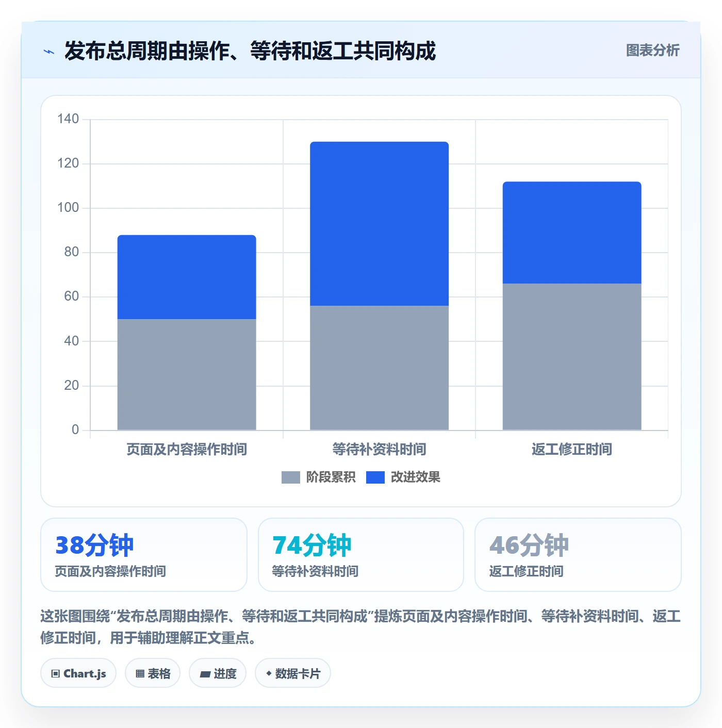
Task: Open the 74分钟 data card
Action: pyautogui.click(x=361, y=555)
